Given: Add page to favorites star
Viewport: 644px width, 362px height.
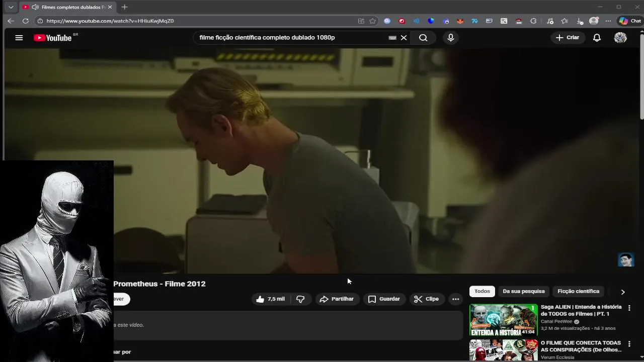Looking at the screenshot, I should 372,21.
